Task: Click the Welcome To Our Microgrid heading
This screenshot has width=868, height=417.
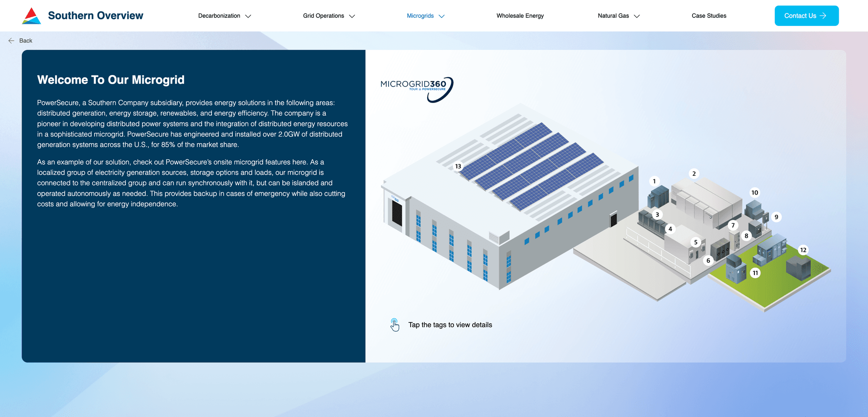Action: point(111,80)
